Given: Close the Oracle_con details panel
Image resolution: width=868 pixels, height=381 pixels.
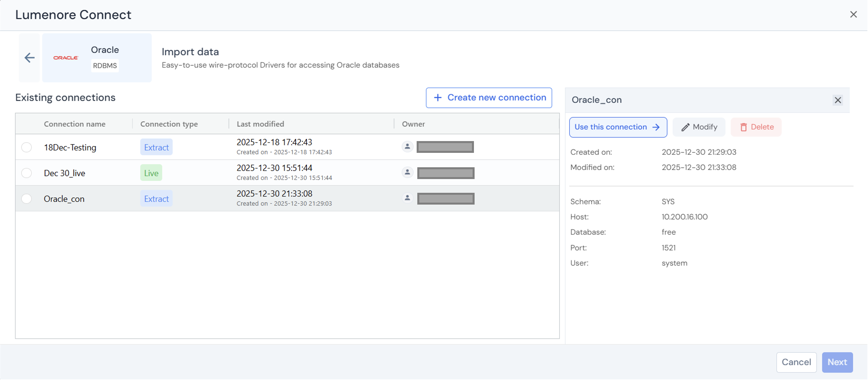Looking at the screenshot, I should point(838,100).
